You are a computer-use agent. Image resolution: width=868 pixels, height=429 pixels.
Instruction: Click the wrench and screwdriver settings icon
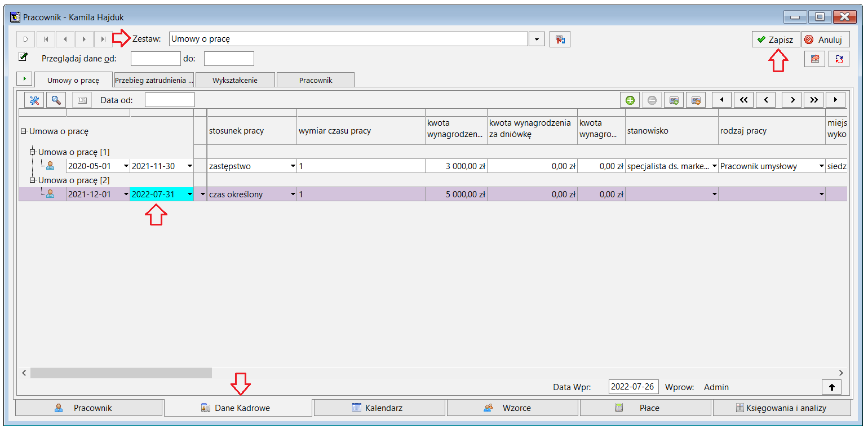point(34,100)
